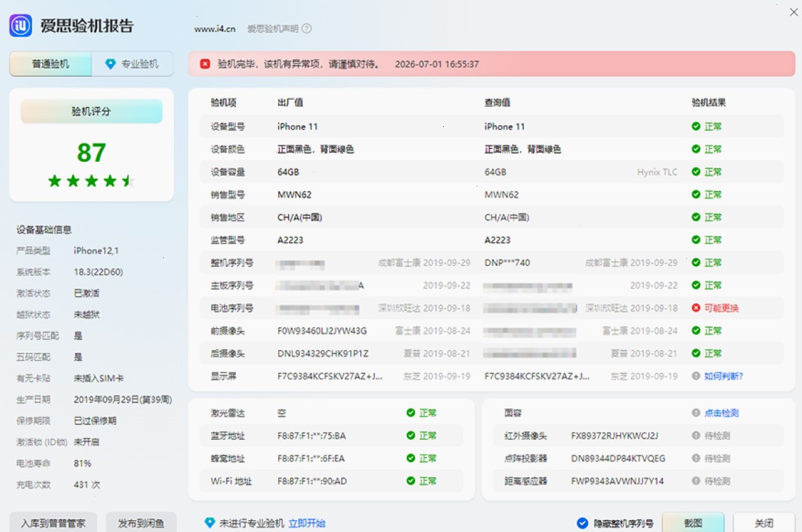The image size is (802, 532).
Task: Click the green check icon in 前摄像头 row
Action: pos(696,331)
